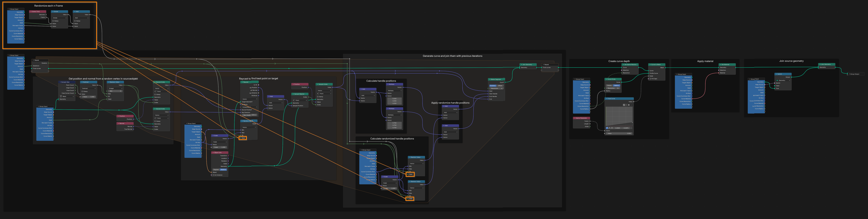This screenshot has height=219, width=868.
Task: Open the Subtract operation dropdown
Action: point(89,88)
